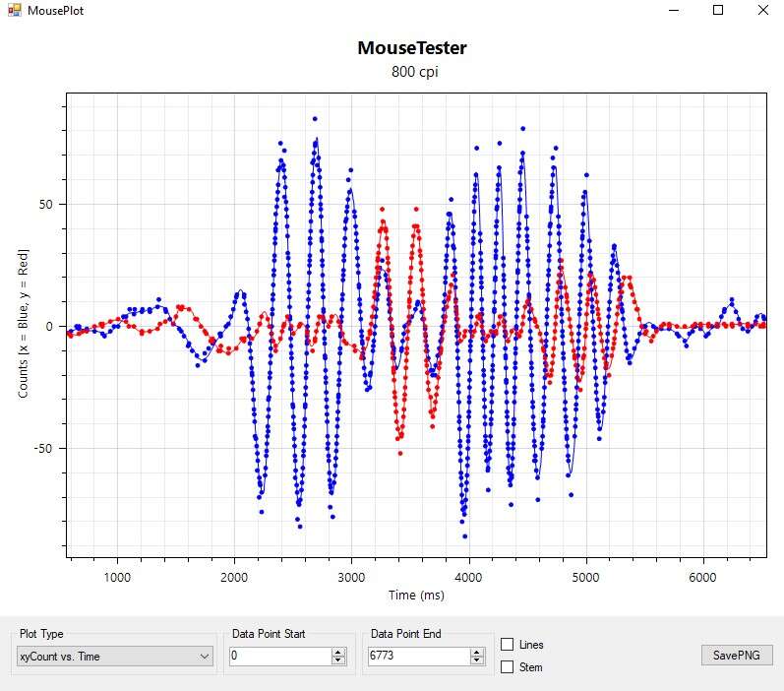784x691 pixels.
Task: Close the MousePlot window
Action: tap(762, 10)
